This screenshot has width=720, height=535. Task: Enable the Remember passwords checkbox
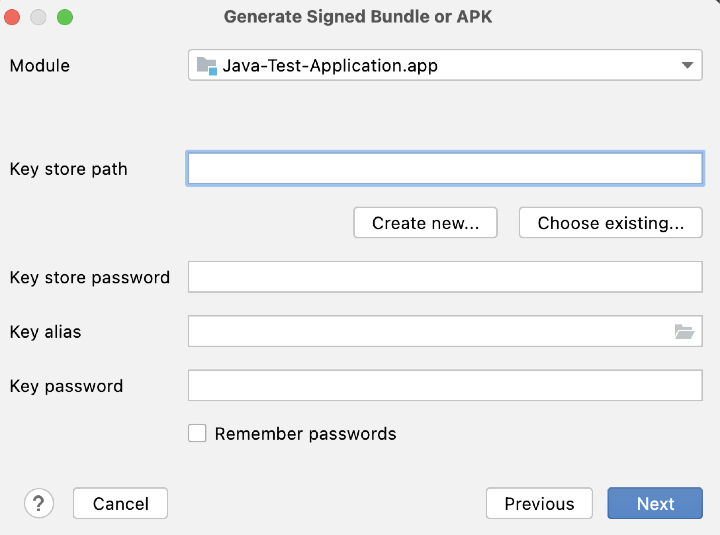(x=198, y=433)
